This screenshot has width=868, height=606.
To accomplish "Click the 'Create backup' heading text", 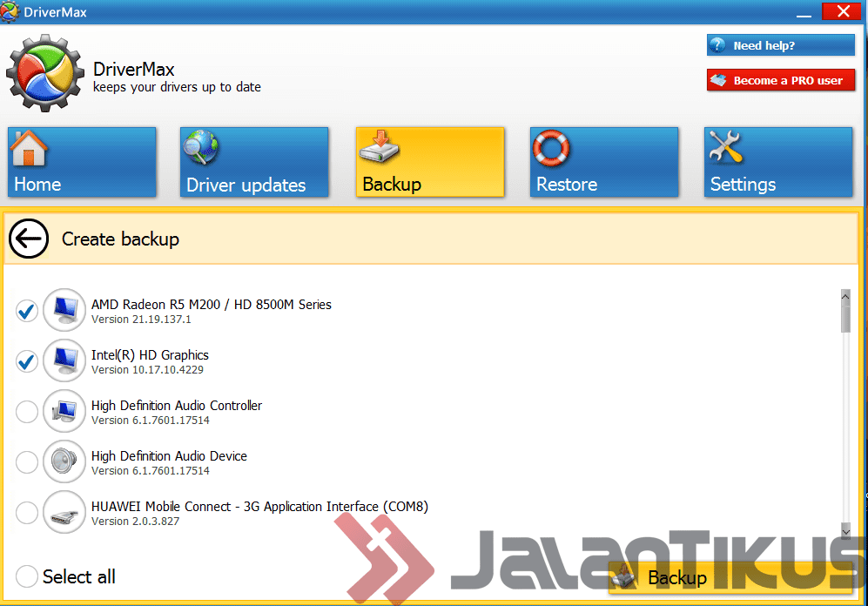I will pos(121,239).
